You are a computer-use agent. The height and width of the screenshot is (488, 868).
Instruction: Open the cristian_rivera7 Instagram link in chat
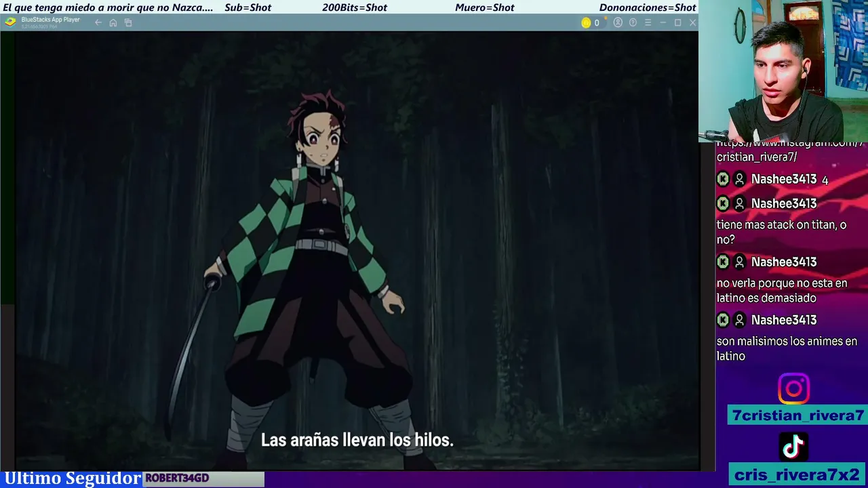click(x=789, y=150)
